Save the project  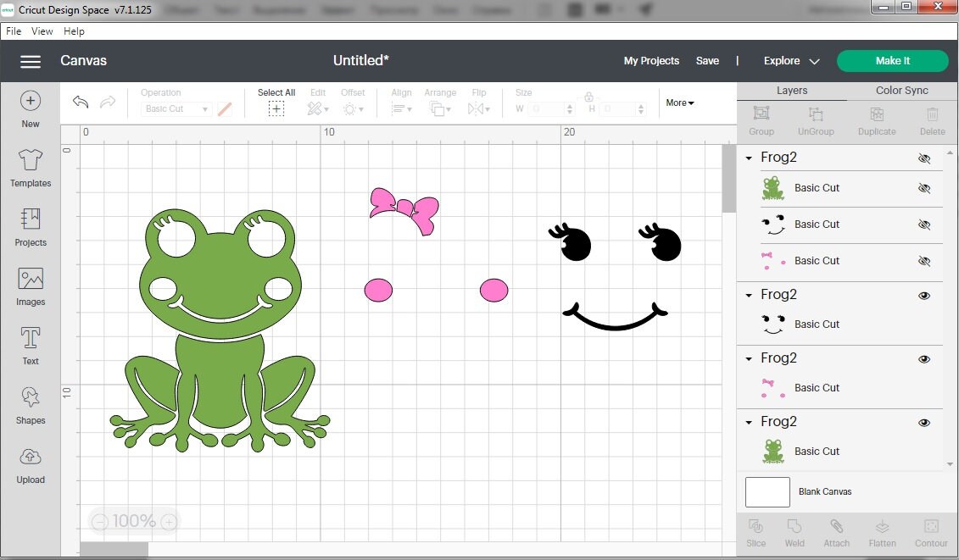coord(708,61)
